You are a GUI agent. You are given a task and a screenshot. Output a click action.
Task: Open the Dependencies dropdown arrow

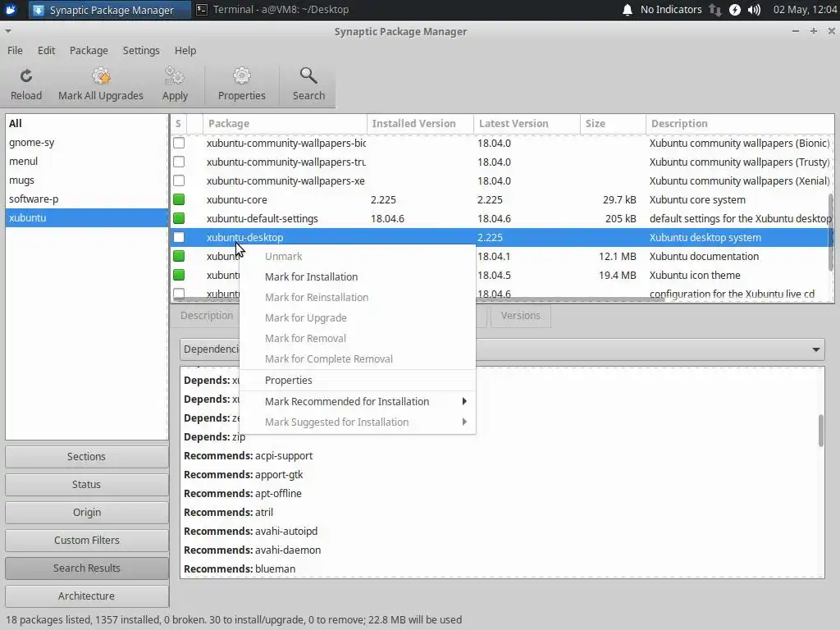tap(816, 349)
